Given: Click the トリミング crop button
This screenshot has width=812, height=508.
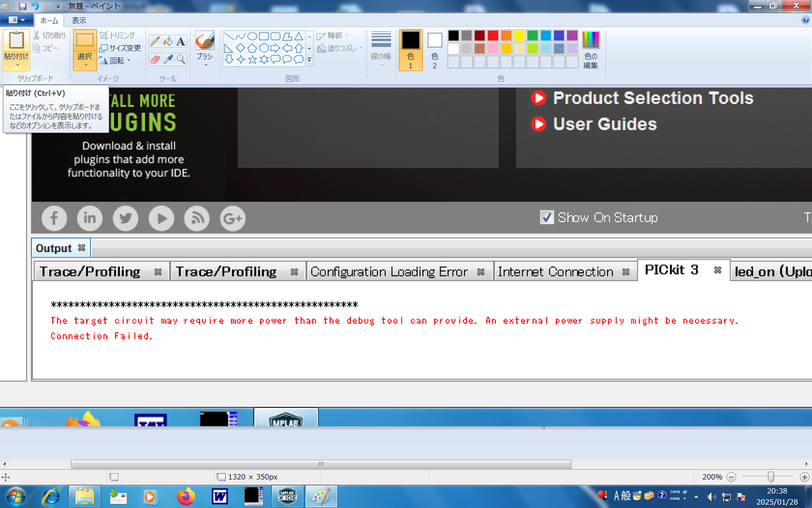Looking at the screenshot, I should click(x=117, y=35).
